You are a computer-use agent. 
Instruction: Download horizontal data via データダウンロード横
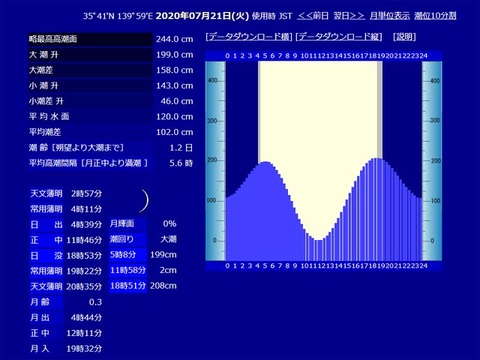[x=249, y=37]
